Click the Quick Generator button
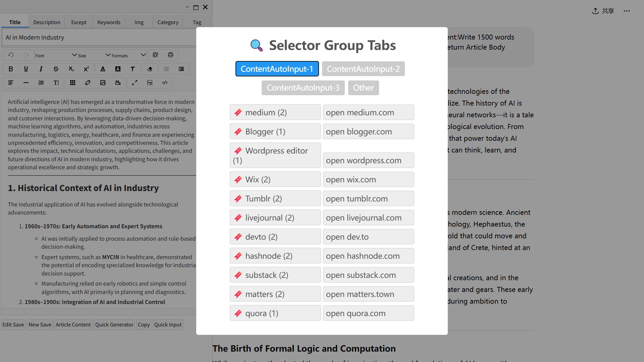This screenshot has width=644, height=362. pos(114,324)
